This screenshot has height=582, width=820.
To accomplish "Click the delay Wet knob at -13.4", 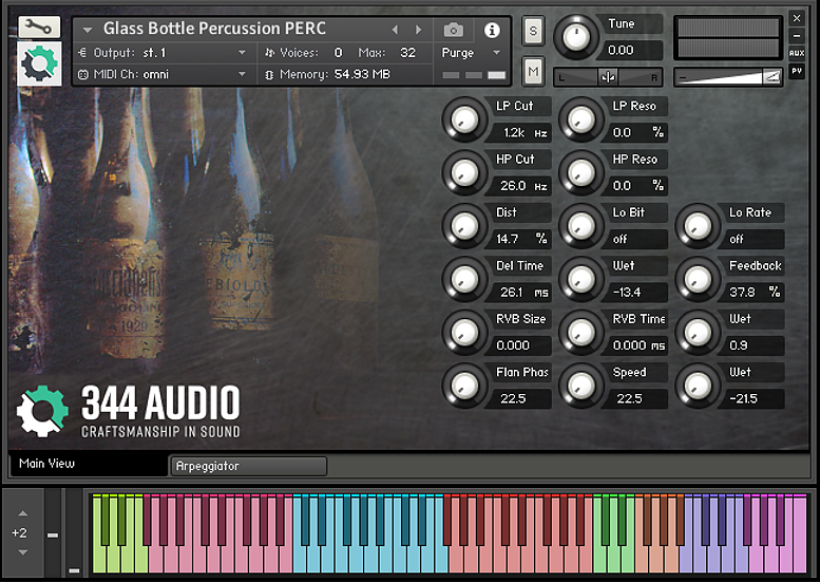I will click(581, 279).
